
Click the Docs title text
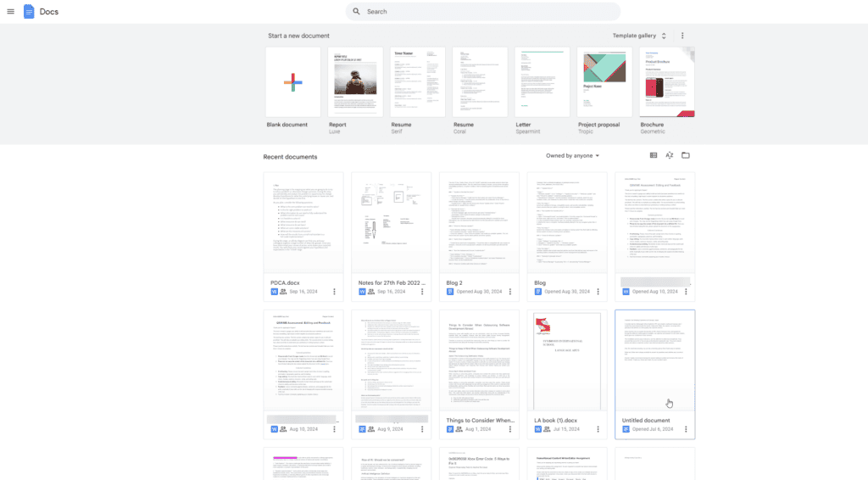pos(48,12)
